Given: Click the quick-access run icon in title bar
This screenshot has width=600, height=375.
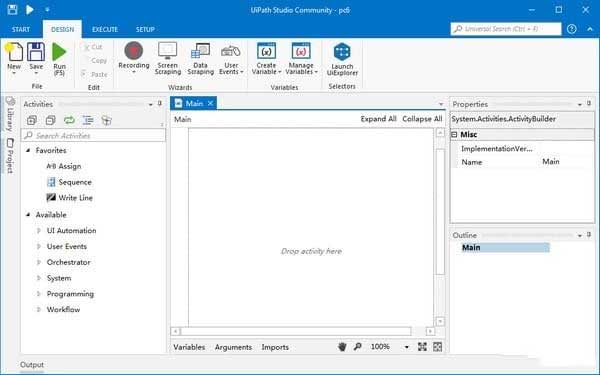Looking at the screenshot, I should 29,10.
